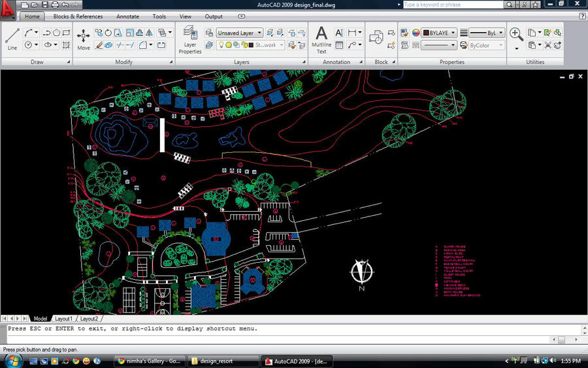Click the Hatch tool in Draw panel
The image size is (588, 368).
(x=66, y=45)
